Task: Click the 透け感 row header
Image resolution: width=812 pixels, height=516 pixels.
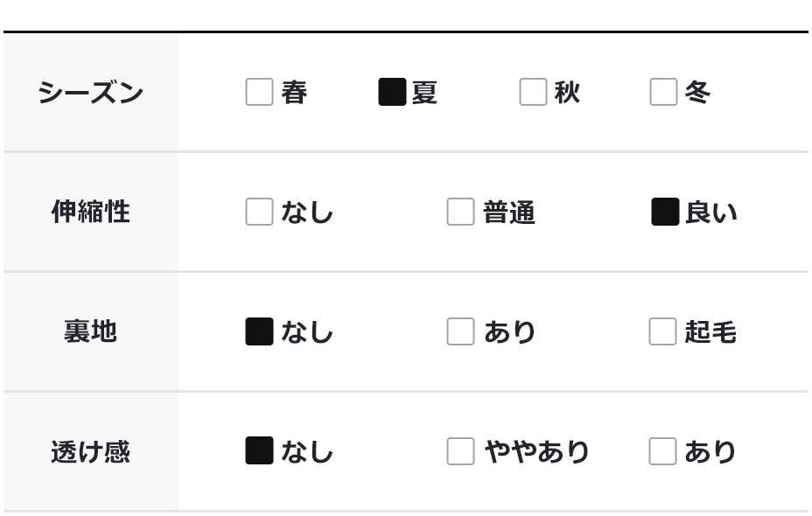Action: (90, 451)
